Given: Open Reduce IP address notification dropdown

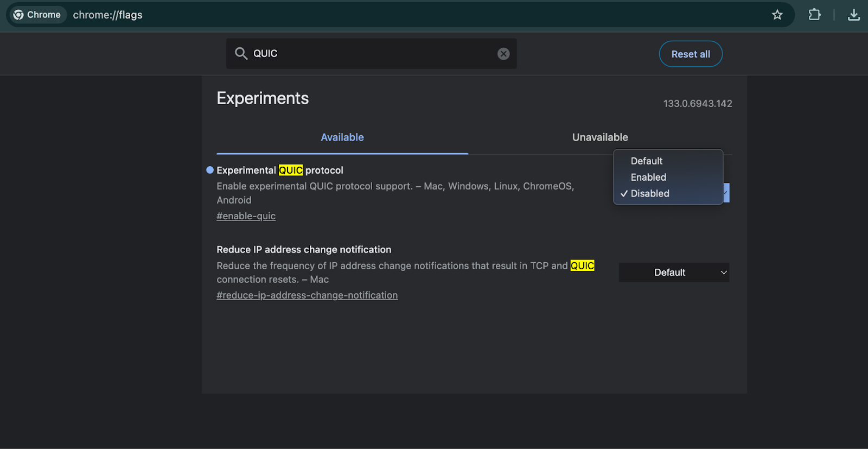Looking at the screenshot, I should click(x=674, y=273).
